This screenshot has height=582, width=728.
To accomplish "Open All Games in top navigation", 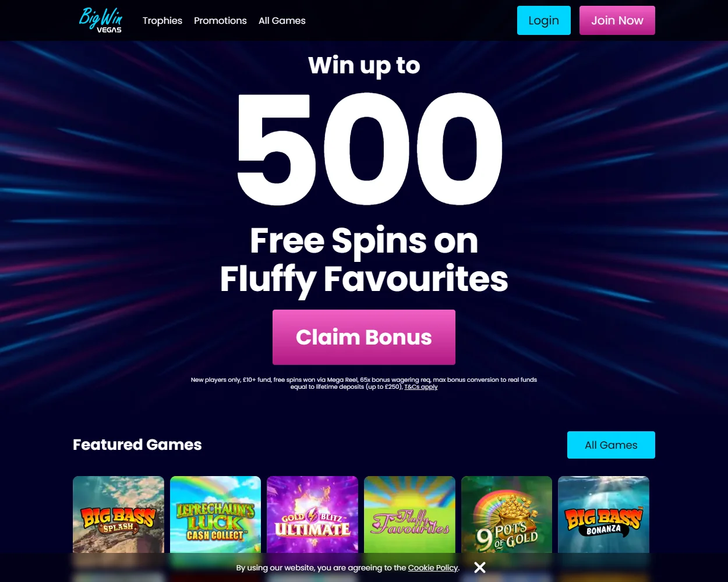I will pyautogui.click(x=282, y=20).
